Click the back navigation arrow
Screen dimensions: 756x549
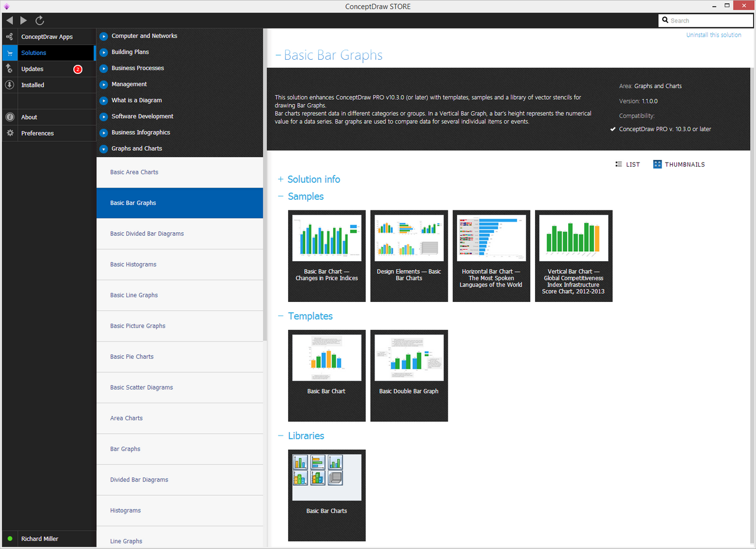(x=9, y=20)
